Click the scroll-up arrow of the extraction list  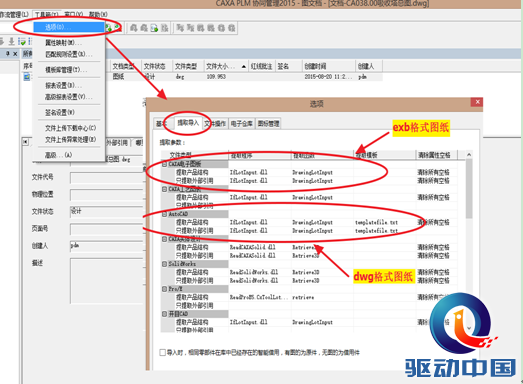point(469,155)
